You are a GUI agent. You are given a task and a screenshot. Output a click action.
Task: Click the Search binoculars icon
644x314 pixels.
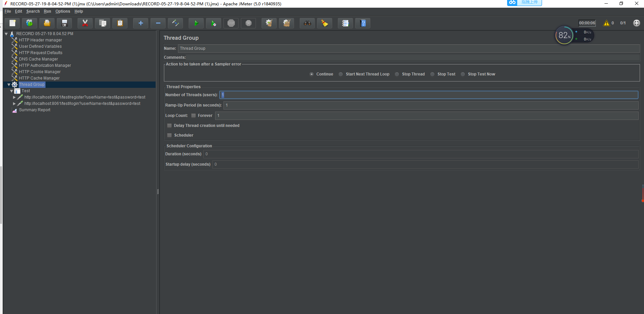point(307,23)
